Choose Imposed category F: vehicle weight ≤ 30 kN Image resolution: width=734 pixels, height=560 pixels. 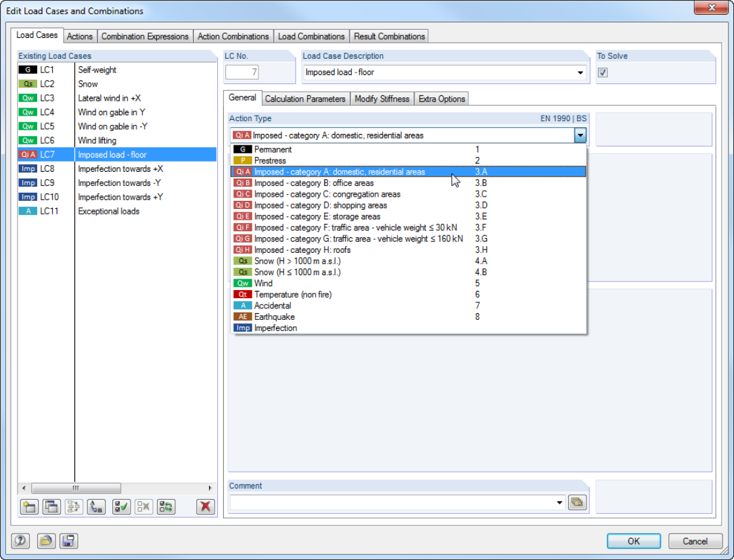click(408, 228)
